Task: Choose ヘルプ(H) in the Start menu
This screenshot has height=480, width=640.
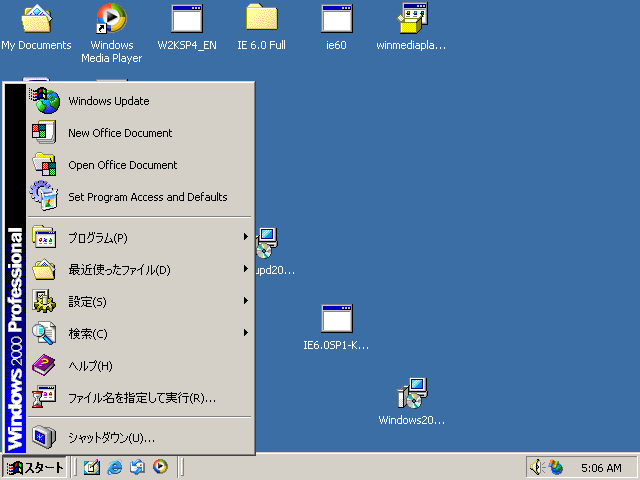Action: (x=140, y=366)
